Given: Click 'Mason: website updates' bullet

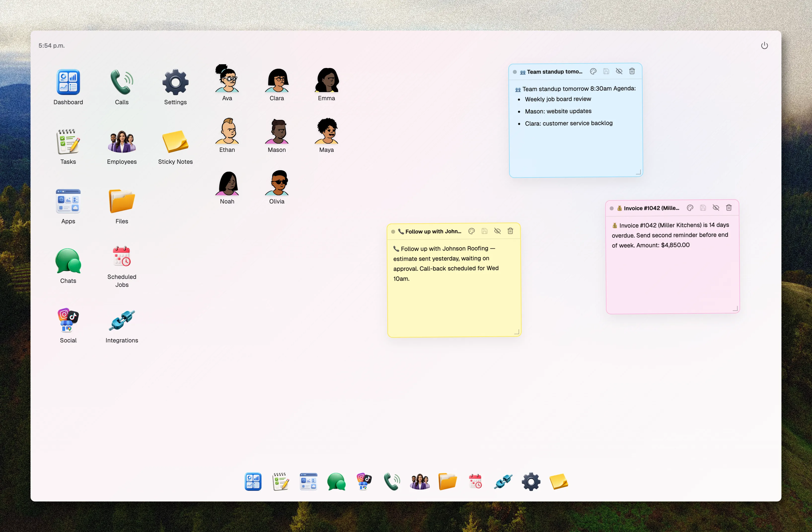Looking at the screenshot, I should click(x=558, y=111).
